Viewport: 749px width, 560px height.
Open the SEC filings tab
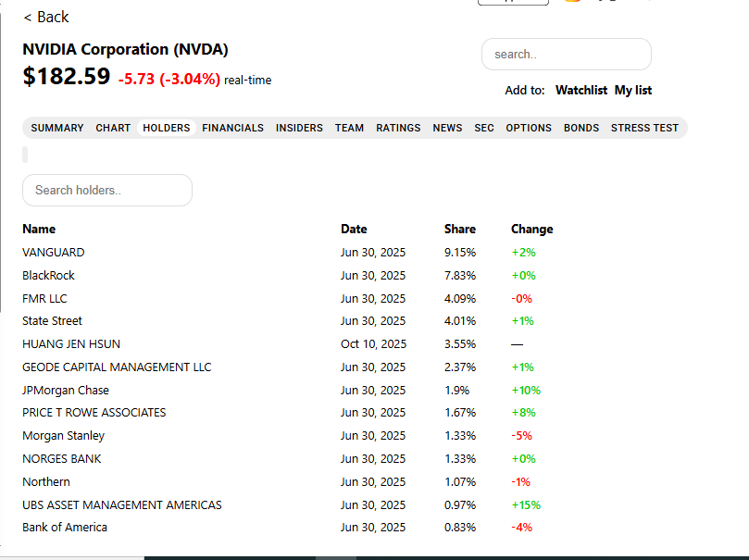pos(484,128)
